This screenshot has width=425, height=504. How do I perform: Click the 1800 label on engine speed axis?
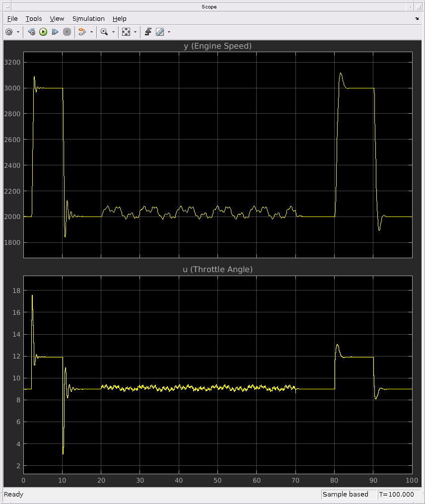12,243
